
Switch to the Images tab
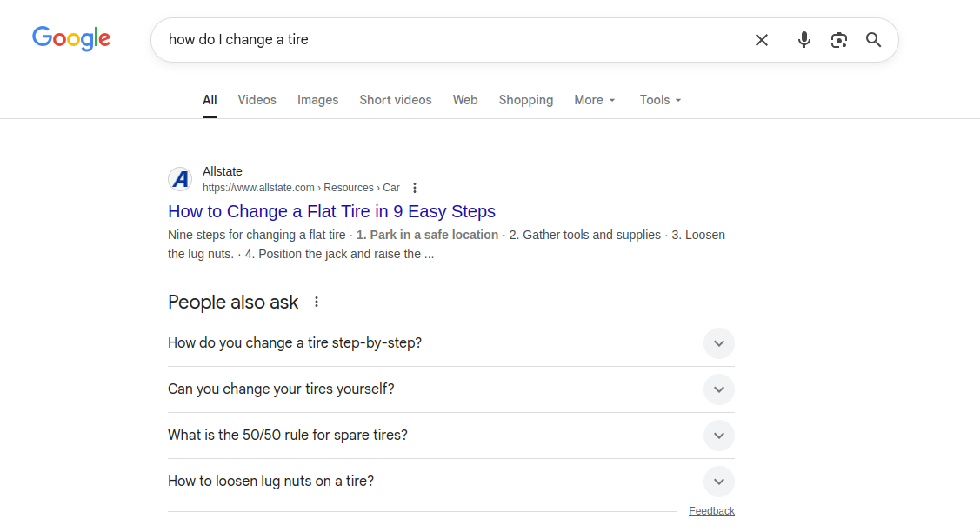(x=317, y=100)
